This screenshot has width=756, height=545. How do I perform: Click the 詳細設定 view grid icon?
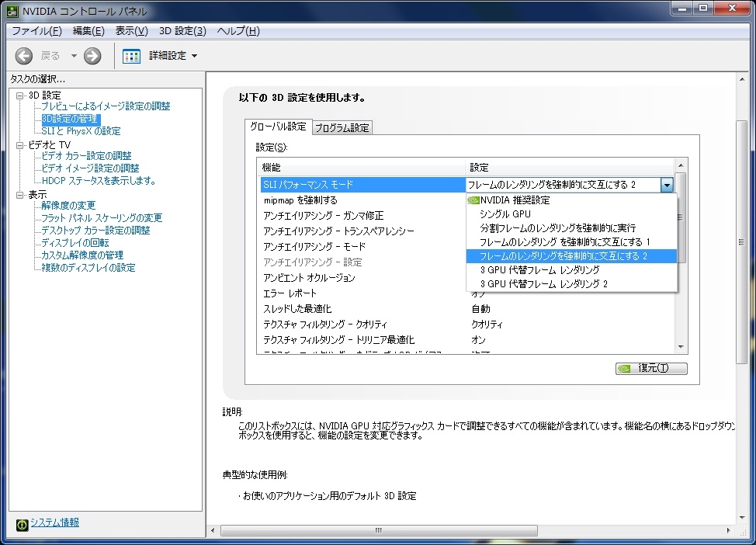click(x=131, y=56)
